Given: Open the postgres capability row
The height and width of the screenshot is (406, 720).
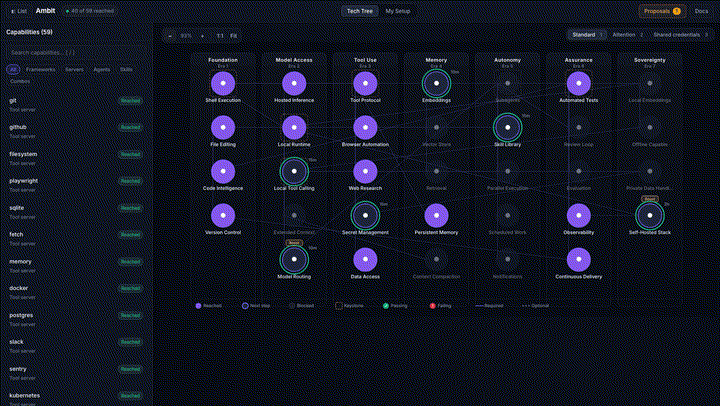Looking at the screenshot, I should coord(76,320).
